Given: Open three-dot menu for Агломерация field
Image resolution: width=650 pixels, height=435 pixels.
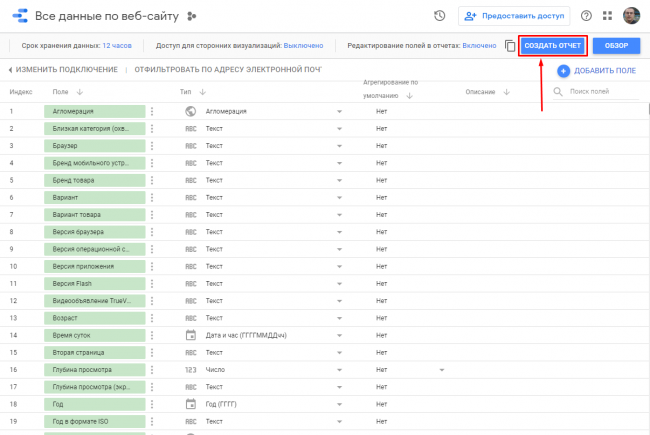Looking at the screenshot, I should click(x=152, y=111).
